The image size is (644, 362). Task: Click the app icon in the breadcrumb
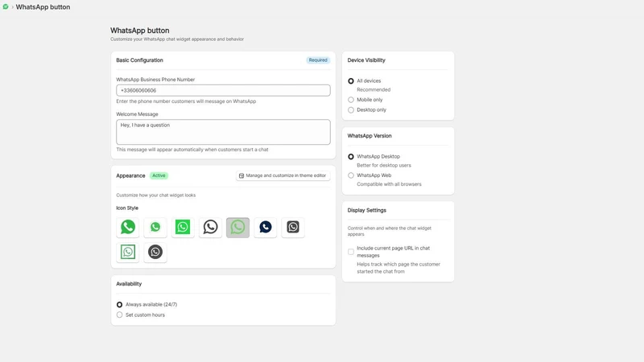click(6, 6)
